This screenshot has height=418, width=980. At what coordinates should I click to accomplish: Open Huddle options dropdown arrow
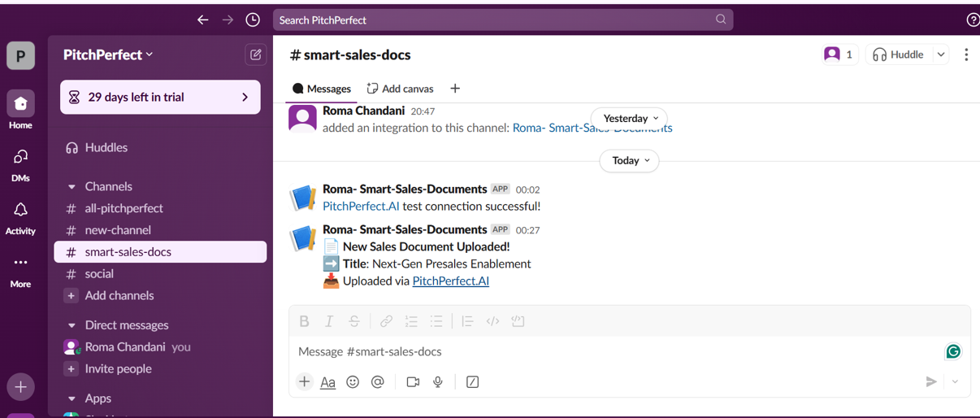(x=941, y=54)
